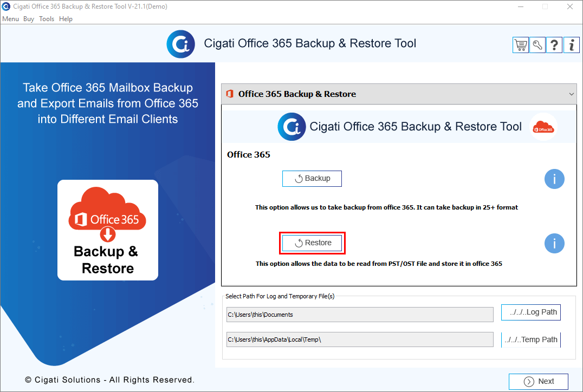This screenshot has width=583, height=392.
Task: Close the Cigati application window
Action: coord(570,6)
